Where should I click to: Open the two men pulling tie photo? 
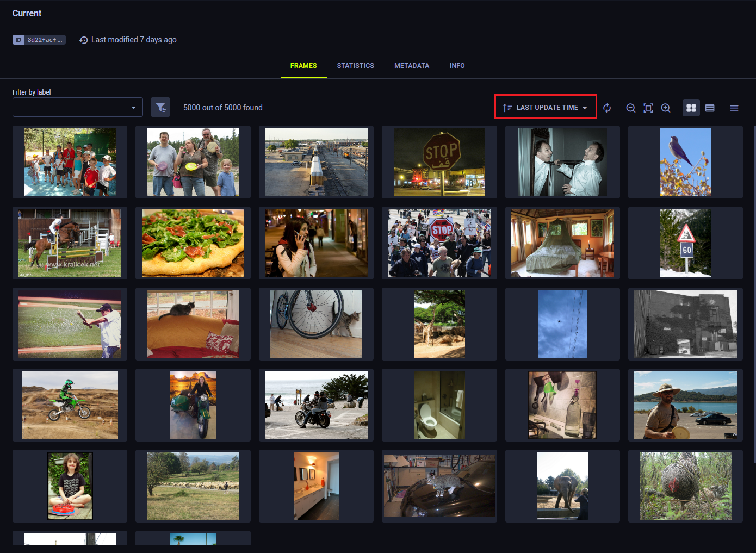562,162
